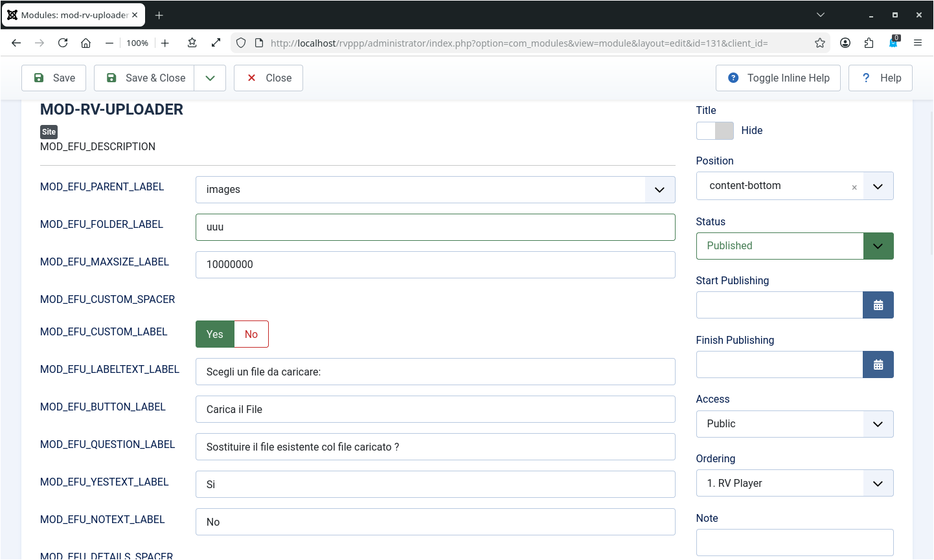The height and width of the screenshot is (560, 934).
Task: Select No for MOD_EFU_CUSTOM_LABEL
Action: 251,334
